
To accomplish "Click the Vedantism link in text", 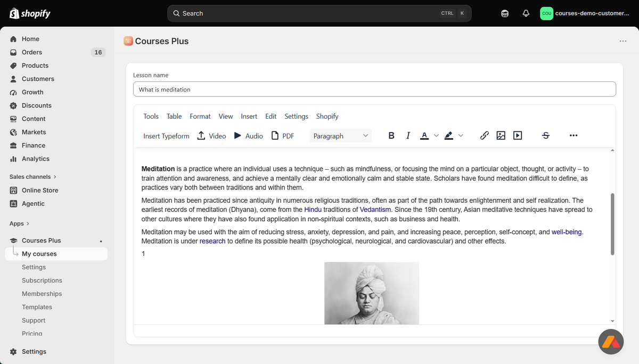I will click(375, 210).
